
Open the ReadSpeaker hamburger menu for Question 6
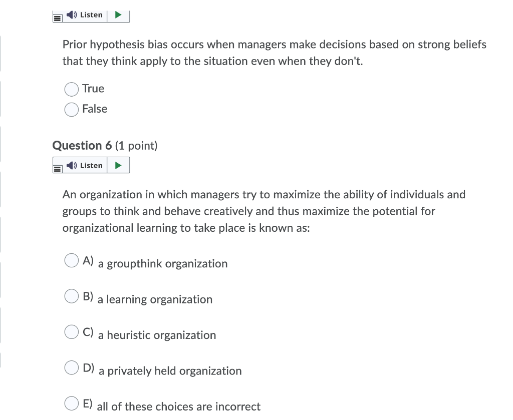click(x=57, y=167)
